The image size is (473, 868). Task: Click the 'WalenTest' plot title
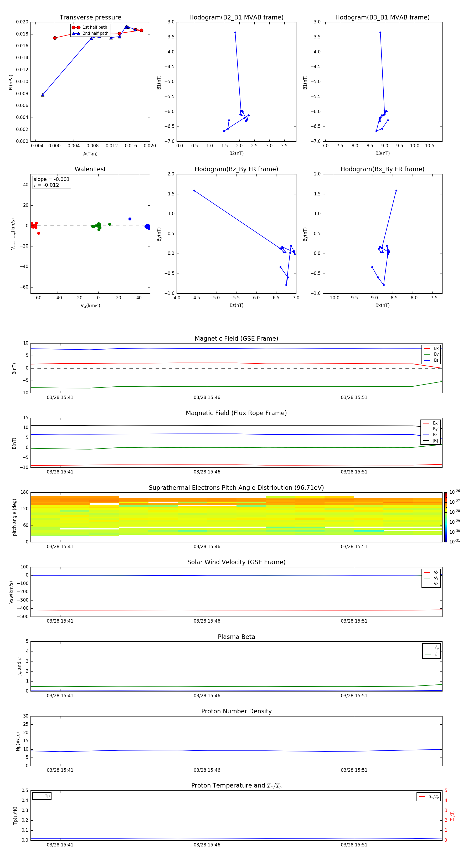pyautogui.click(x=90, y=169)
